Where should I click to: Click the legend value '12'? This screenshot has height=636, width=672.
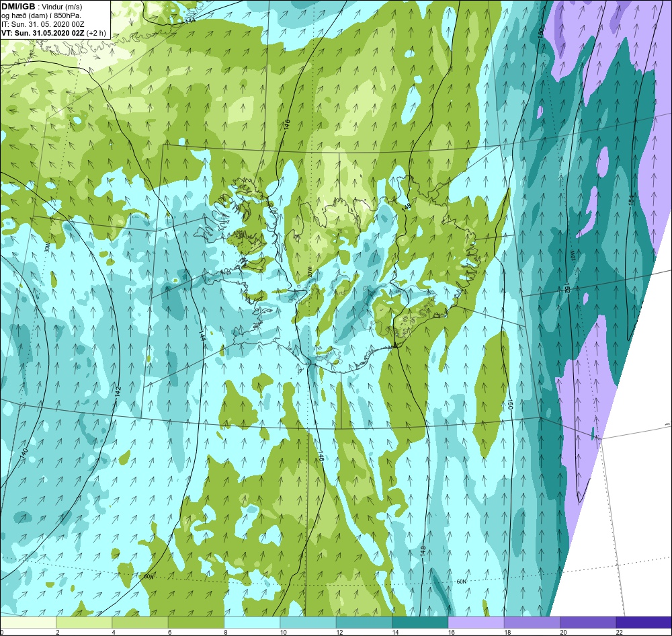click(x=339, y=632)
